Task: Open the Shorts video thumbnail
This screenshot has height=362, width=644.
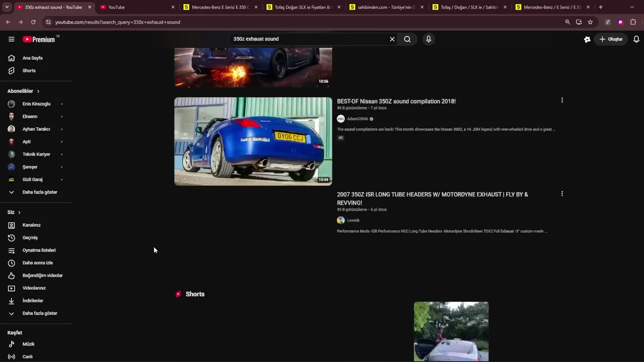Action: pos(451,331)
